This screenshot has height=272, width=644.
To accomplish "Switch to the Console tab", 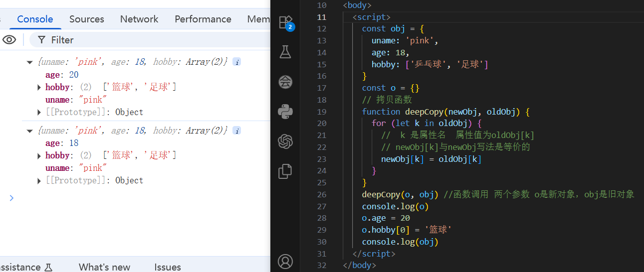I will [35, 19].
